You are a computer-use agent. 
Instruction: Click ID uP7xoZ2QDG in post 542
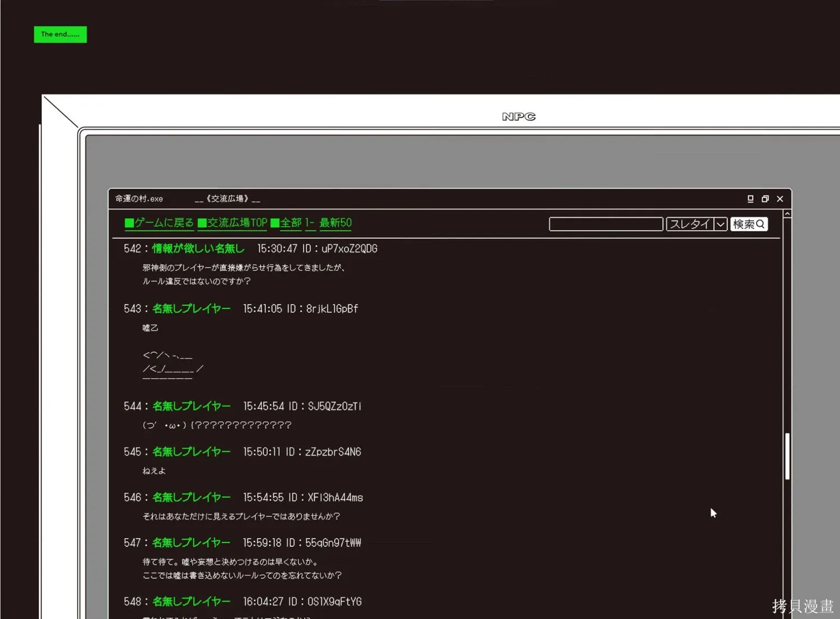pos(349,248)
